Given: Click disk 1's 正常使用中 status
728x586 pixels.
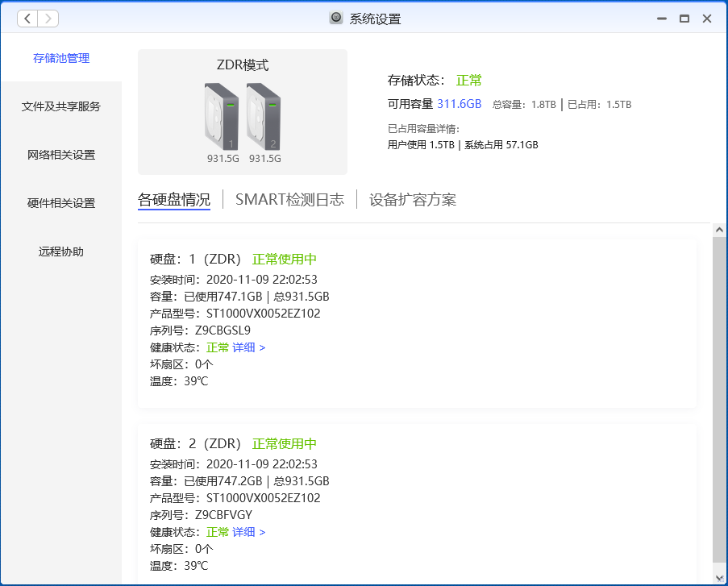Looking at the screenshot, I should pos(284,259).
